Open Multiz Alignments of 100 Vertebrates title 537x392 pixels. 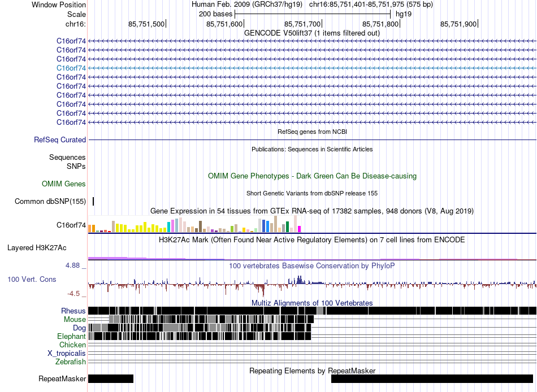click(x=312, y=303)
